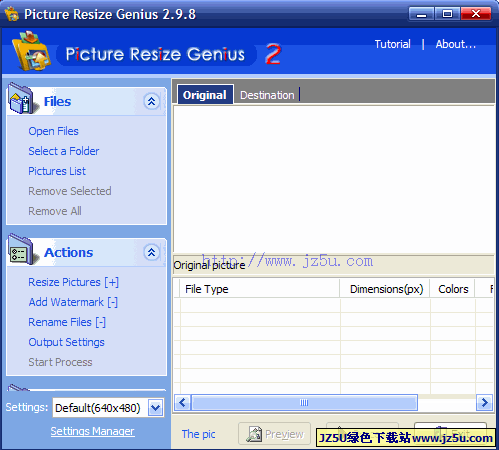
Task: Open Output Settings
Action: coord(66,342)
